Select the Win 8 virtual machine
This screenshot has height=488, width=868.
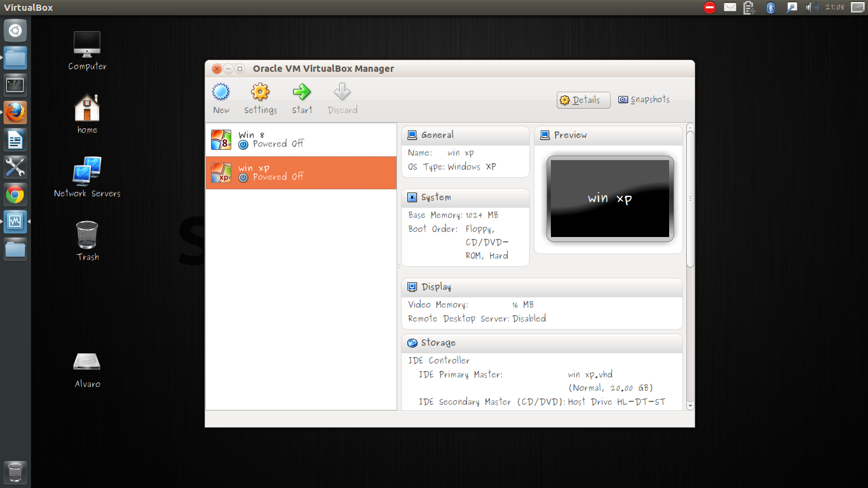(x=301, y=139)
